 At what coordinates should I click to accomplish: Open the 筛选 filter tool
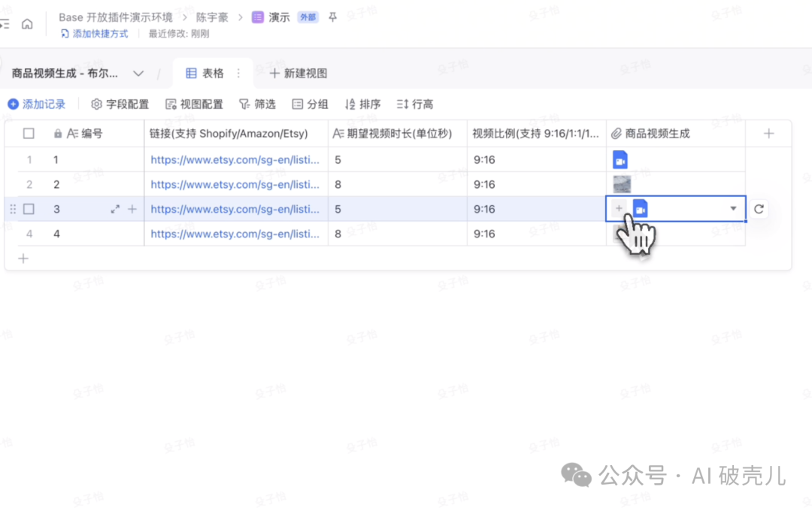point(257,104)
